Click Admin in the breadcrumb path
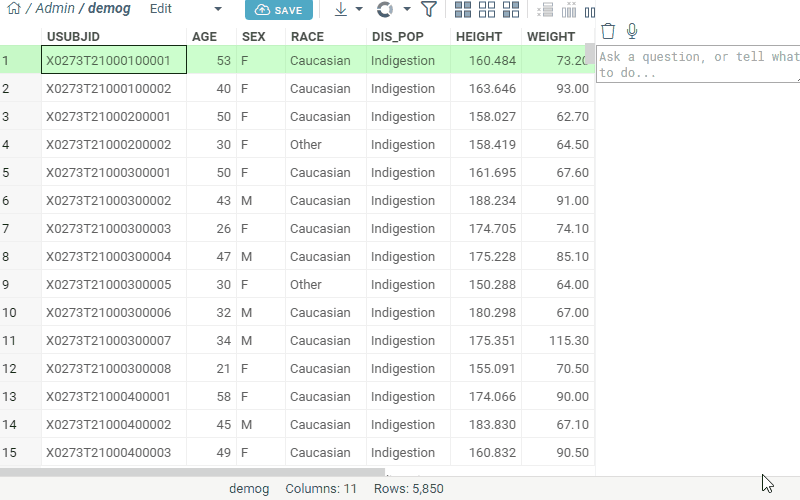This screenshot has height=500, width=800. [55, 9]
